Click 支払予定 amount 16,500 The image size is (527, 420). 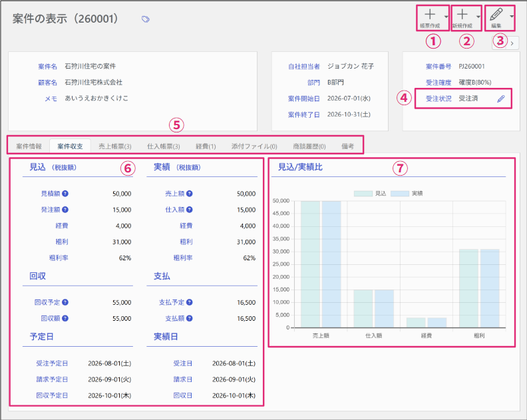pyautogui.click(x=246, y=302)
